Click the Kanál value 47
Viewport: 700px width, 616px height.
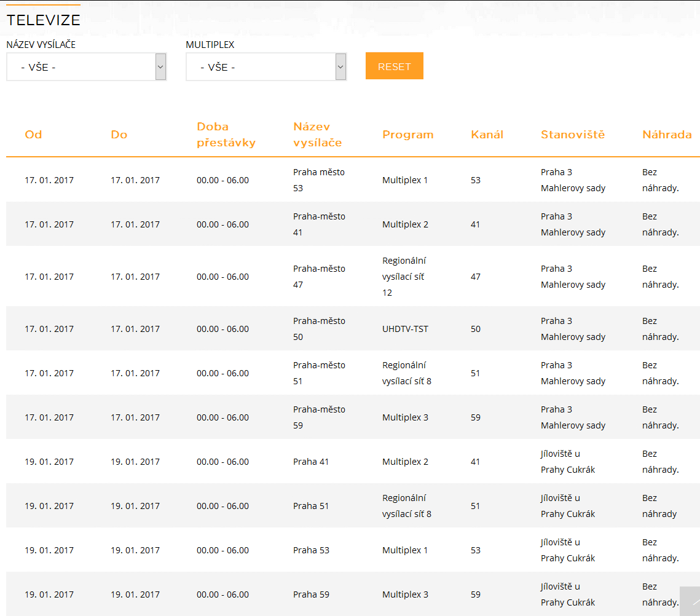point(476,277)
